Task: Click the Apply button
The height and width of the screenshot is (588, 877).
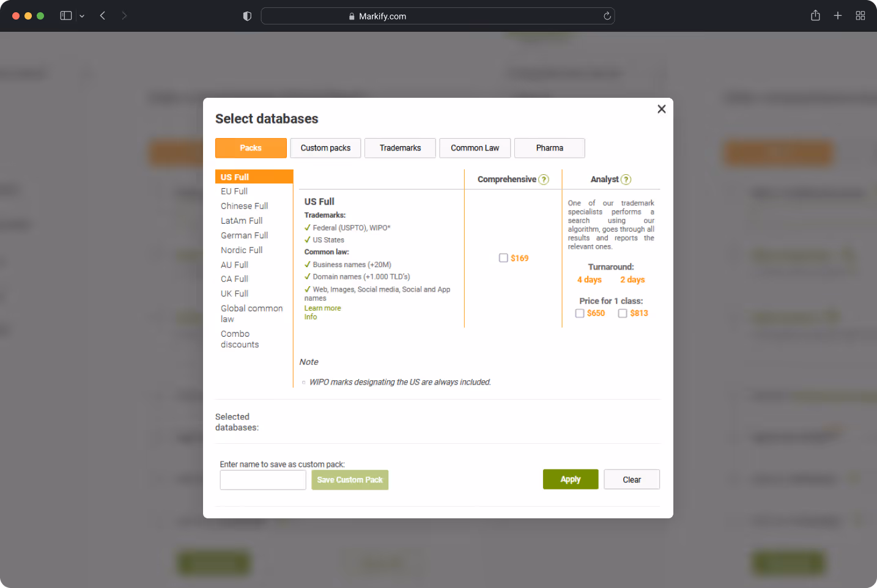Action: click(x=571, y=479)
